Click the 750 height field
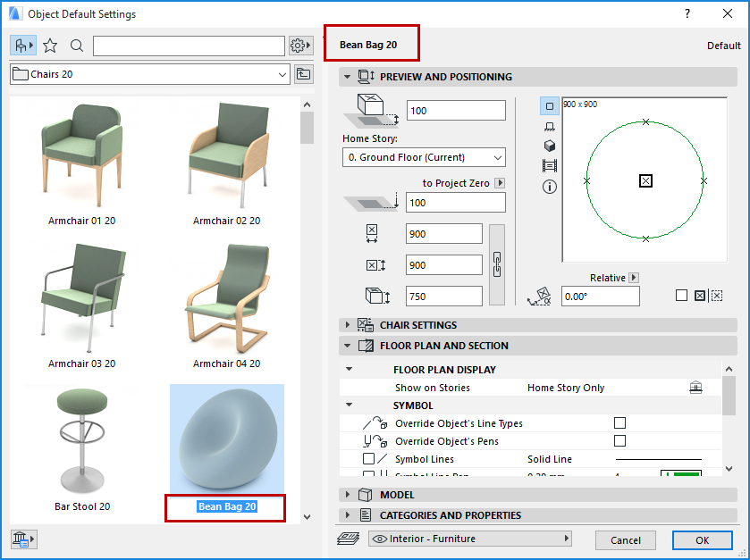This screenshot has height=560, width=750. click(444, 297)
